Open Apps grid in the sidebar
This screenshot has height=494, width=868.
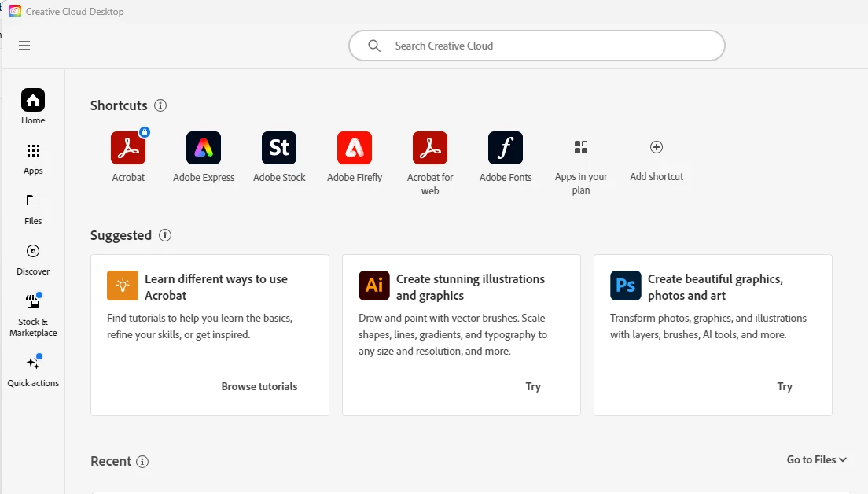click(x=33, y=158)
